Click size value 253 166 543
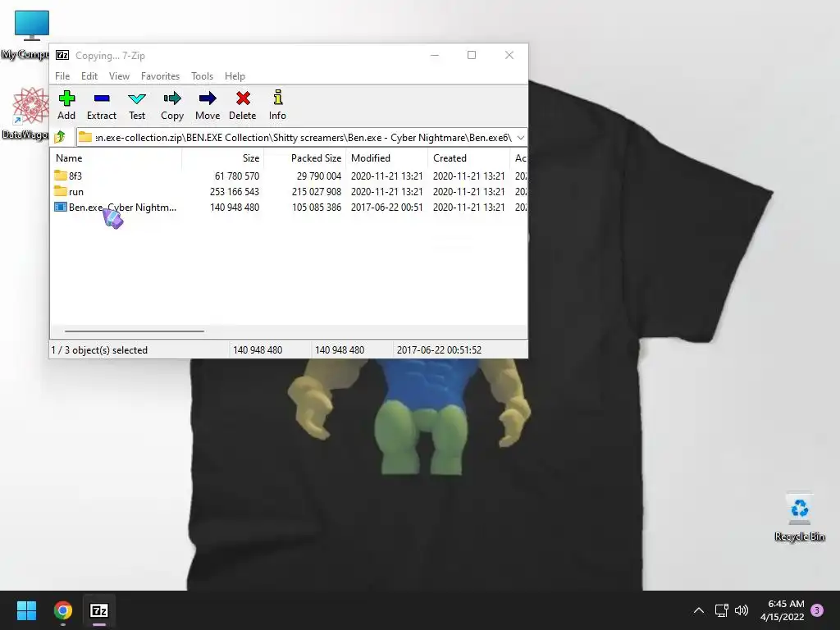840x630 pixels. pos(235,191)
